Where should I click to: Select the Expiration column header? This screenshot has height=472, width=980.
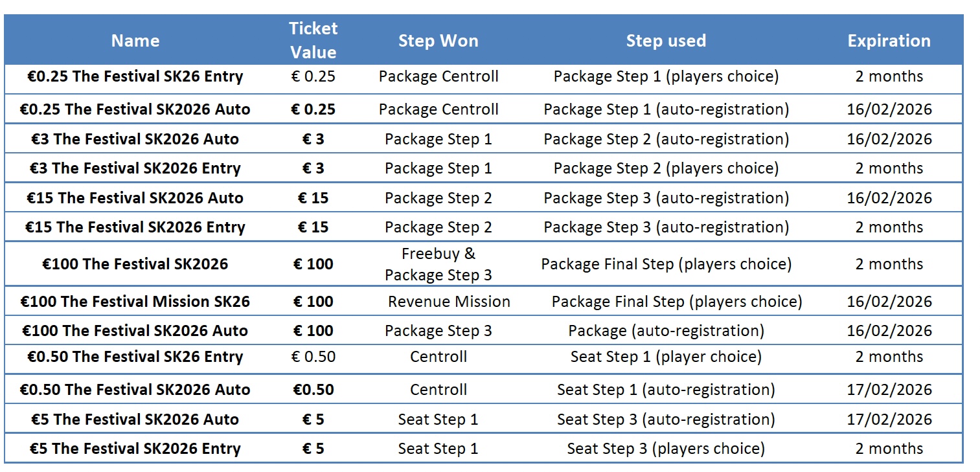(889, 41)
